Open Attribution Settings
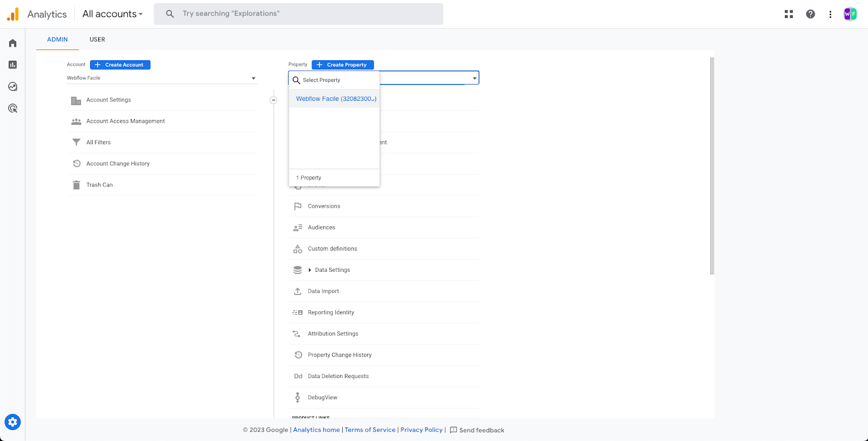 [x=333, y=334]
